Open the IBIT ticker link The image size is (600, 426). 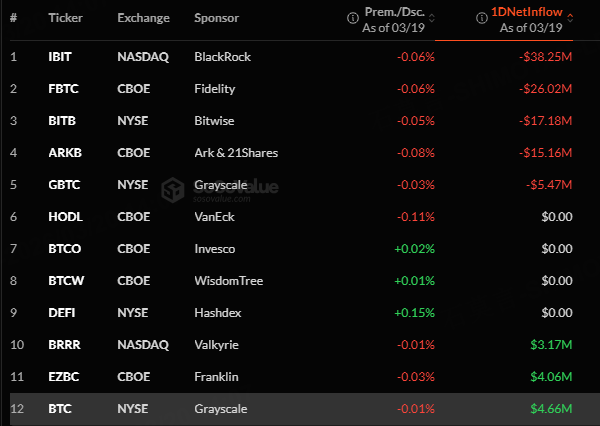59,57
